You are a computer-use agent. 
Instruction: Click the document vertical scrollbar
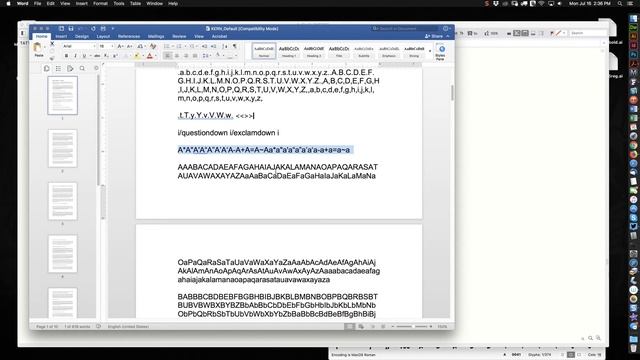(x=452, y=93)
